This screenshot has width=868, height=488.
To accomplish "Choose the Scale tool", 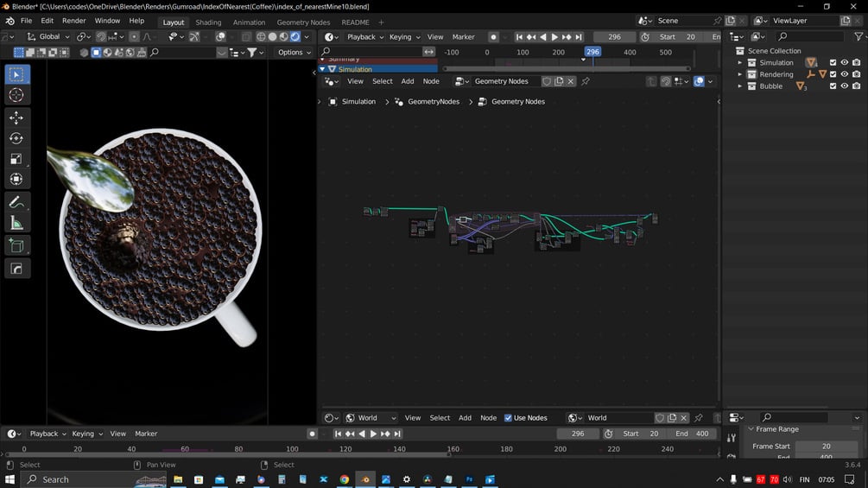I will pyautogui.click(x=16, y=159).
